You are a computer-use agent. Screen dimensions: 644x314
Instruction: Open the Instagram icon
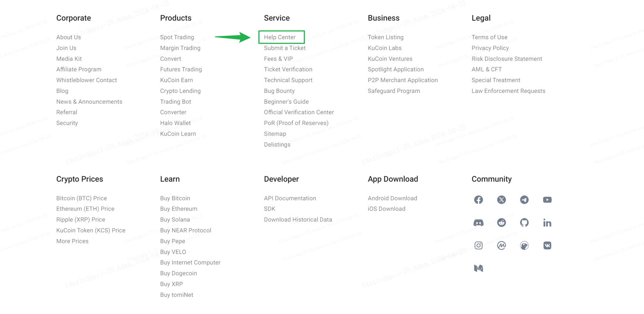click(x=478, y=245)
